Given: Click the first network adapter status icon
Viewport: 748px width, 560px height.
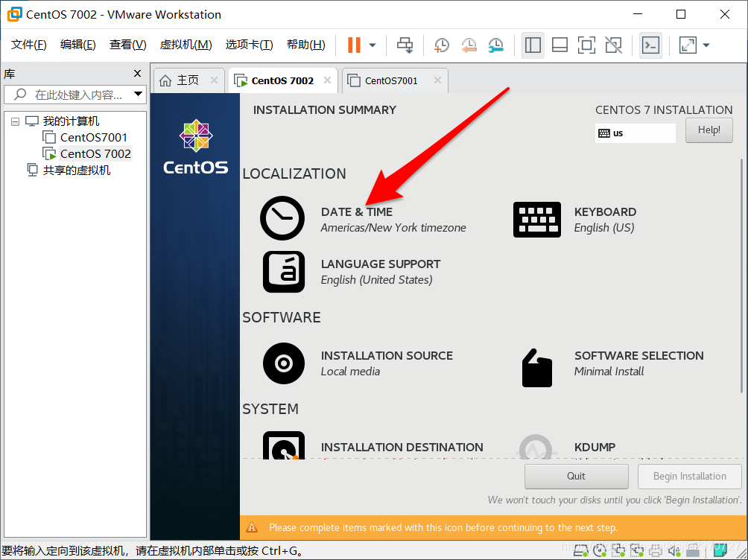Looking at the screenshot, I should pyautogui.click(x=618, y=551).
